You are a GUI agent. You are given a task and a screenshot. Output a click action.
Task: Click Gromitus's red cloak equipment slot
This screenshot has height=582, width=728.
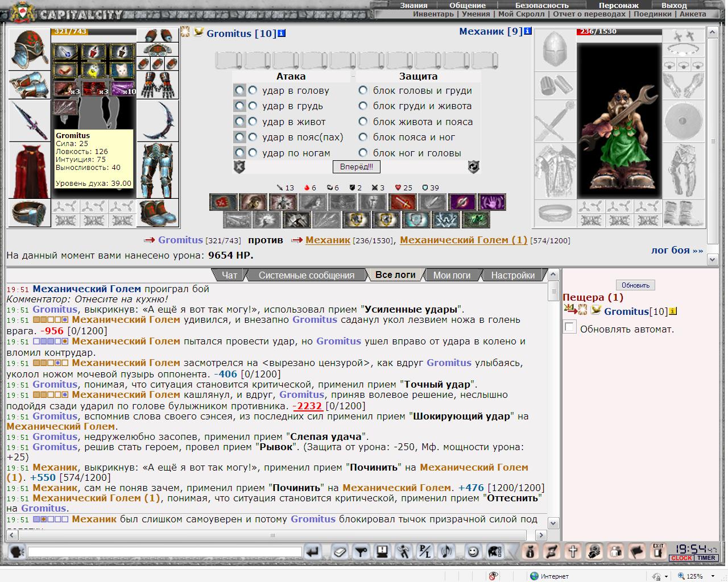30,171
